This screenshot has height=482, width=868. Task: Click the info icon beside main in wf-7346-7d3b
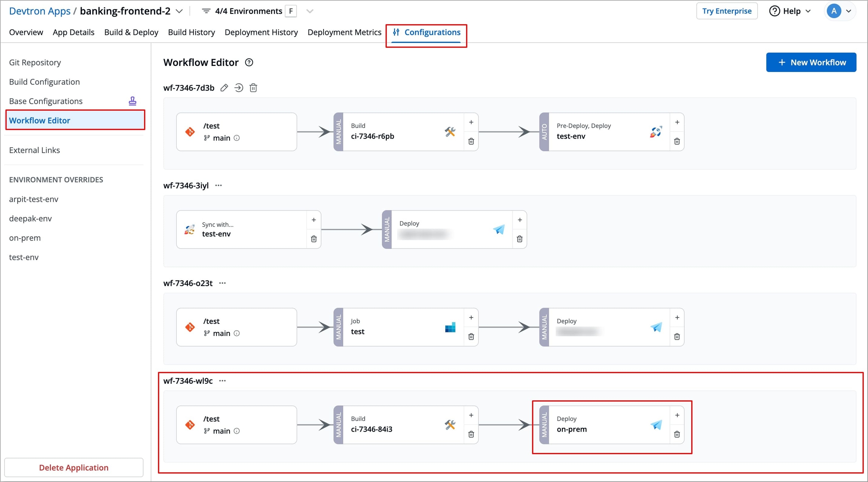237,138
